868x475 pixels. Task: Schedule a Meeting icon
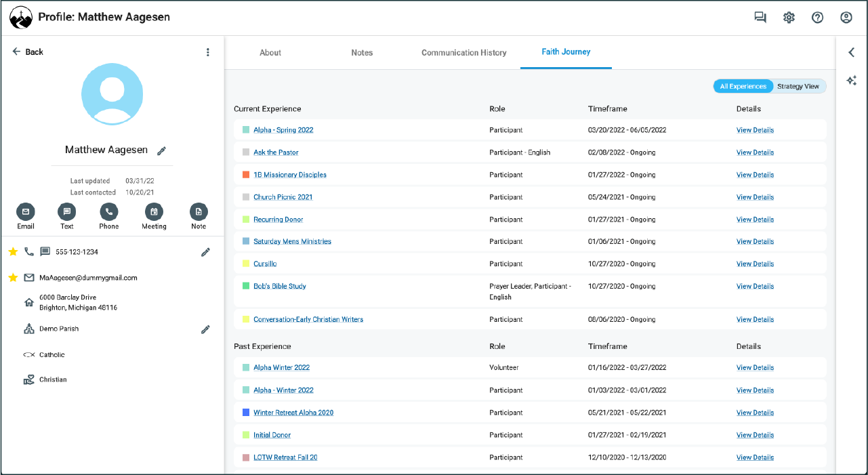pos(154,211)
